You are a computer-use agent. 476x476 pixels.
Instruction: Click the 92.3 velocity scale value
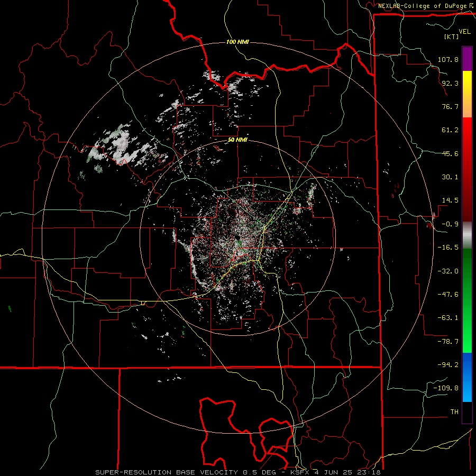coord(450,83)
